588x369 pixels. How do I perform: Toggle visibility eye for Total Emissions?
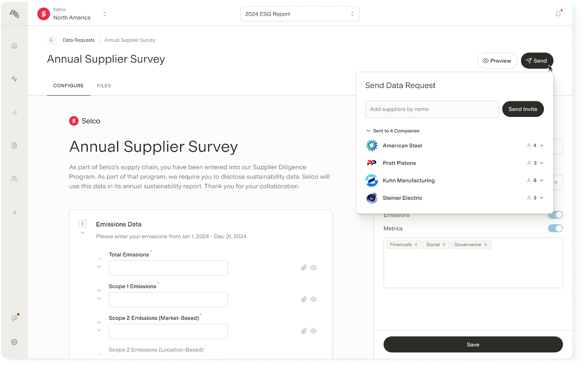tap(314, 268)
